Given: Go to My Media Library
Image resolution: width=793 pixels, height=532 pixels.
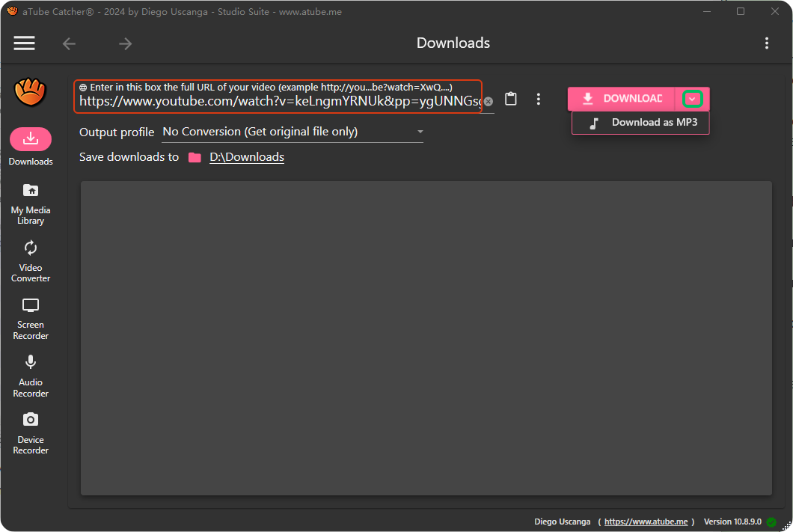Looking at the screenshot, I should click(31, 204).
